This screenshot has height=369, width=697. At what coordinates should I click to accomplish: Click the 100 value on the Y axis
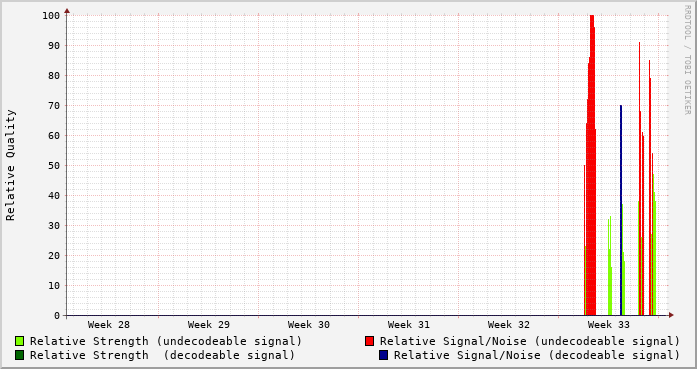tap(51, 16)
